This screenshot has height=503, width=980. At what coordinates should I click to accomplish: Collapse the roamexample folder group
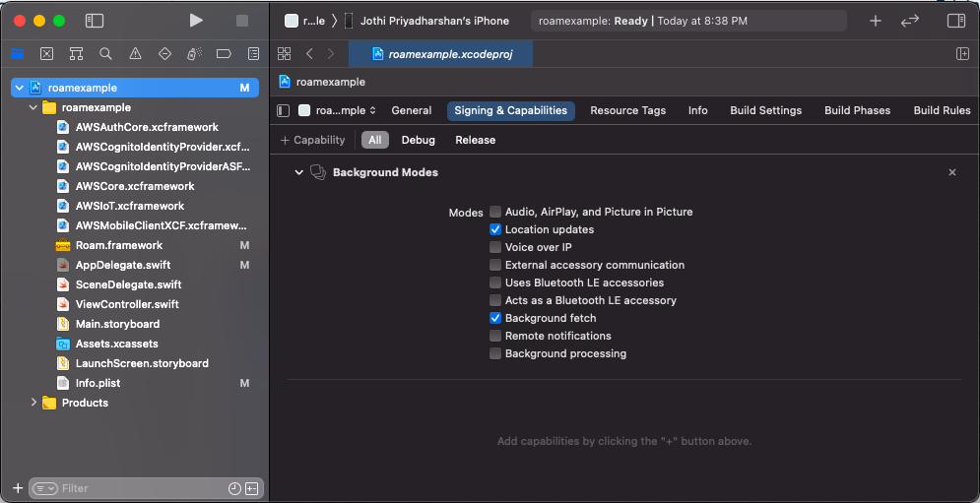[33, 107]
